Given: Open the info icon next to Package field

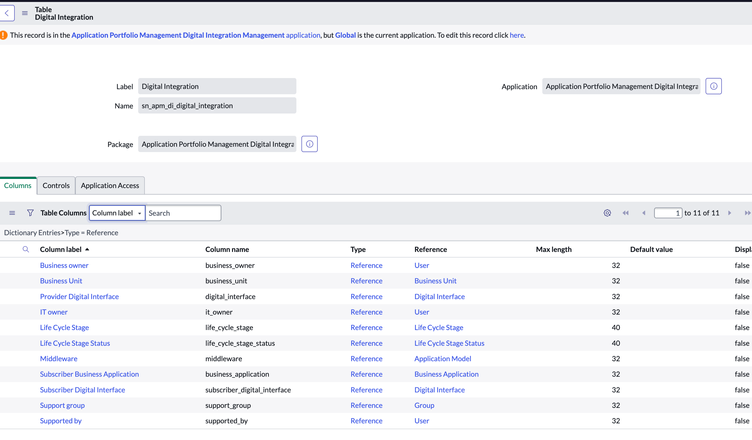Looking at the screenshot, I should click(309, 144).
